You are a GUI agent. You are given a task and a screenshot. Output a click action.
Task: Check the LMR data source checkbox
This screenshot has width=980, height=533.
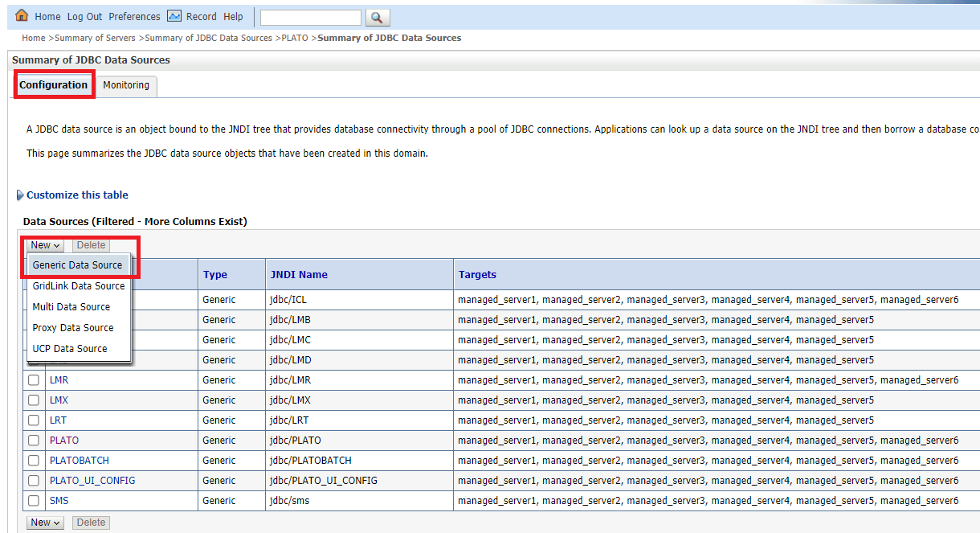(34, 380)
